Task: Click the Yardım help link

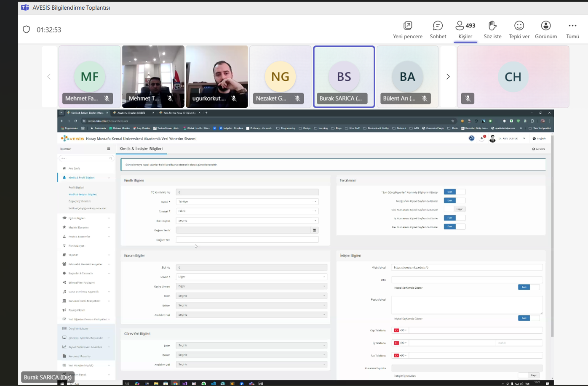Action: 538,149
